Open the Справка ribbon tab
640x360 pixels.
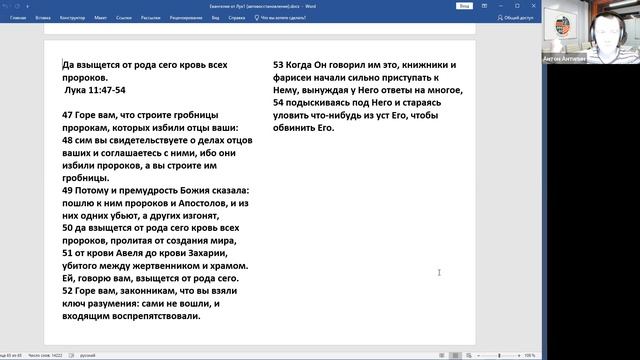(x=237, y=18)
